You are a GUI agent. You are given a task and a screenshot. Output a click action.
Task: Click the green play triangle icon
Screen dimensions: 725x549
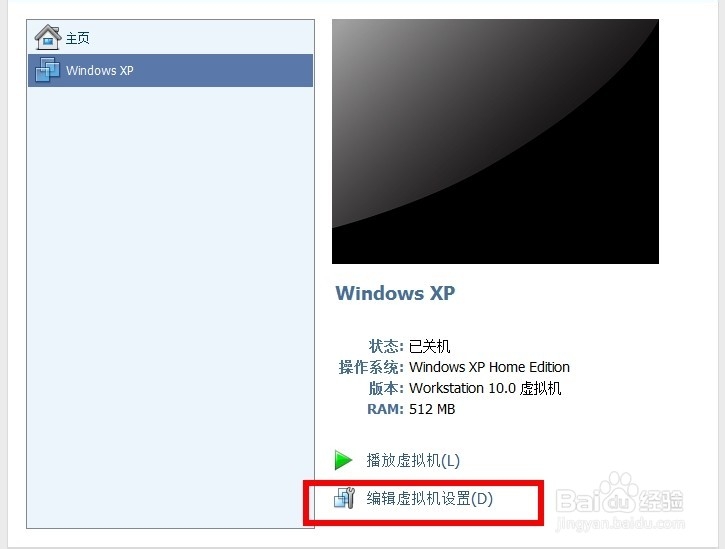point(343,460)
